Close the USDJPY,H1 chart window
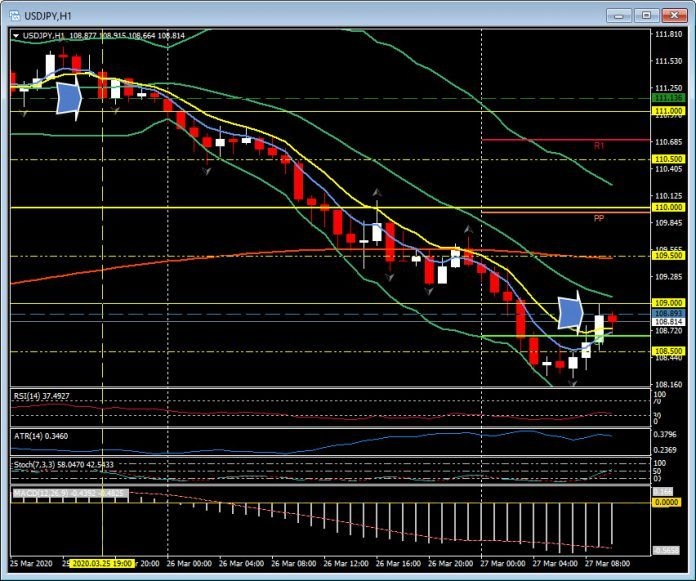 (674, 16)
